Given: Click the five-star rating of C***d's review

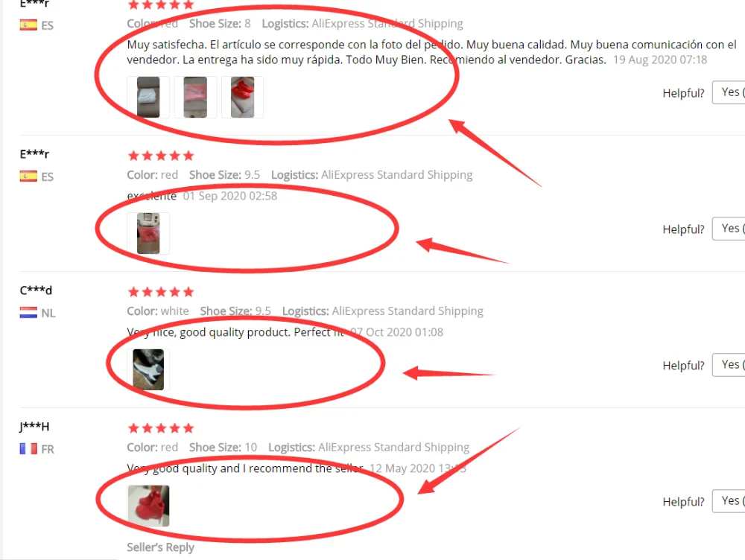Looking at the screenshot, I should [x=161, y=292].
